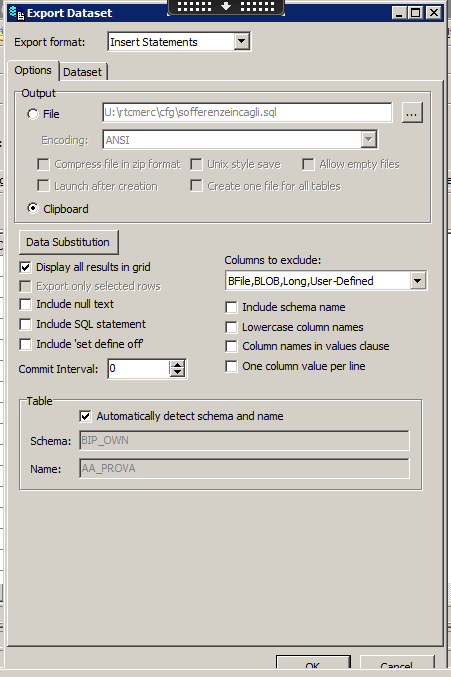Close the Export Dataset dialog

click(x=433, y=13)
